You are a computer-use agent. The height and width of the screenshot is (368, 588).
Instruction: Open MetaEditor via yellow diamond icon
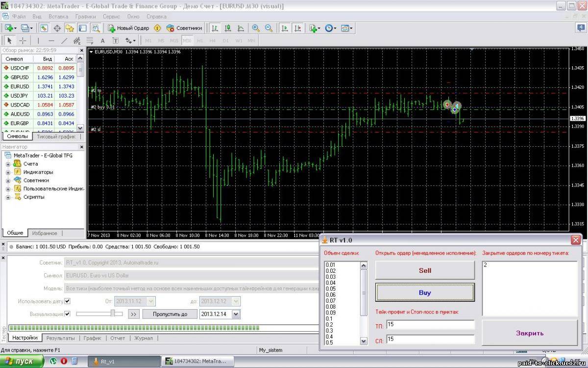(157, 28)
